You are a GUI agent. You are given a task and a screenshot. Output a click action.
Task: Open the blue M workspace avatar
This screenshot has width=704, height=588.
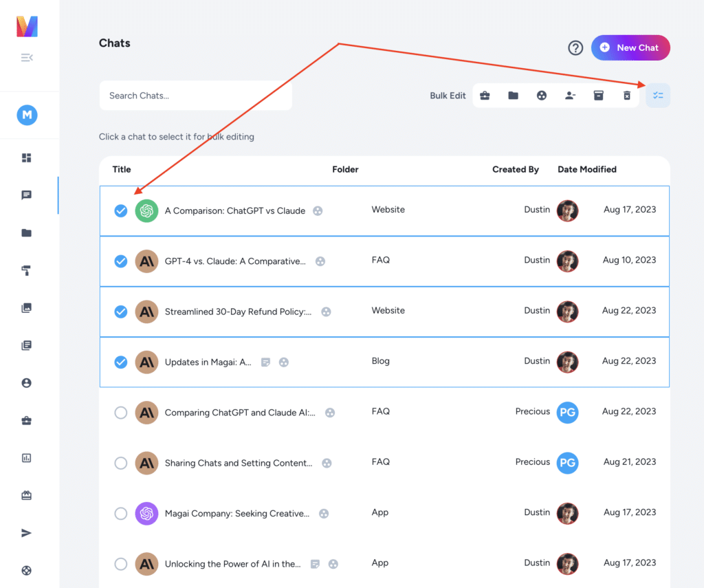tap(27, 115)
